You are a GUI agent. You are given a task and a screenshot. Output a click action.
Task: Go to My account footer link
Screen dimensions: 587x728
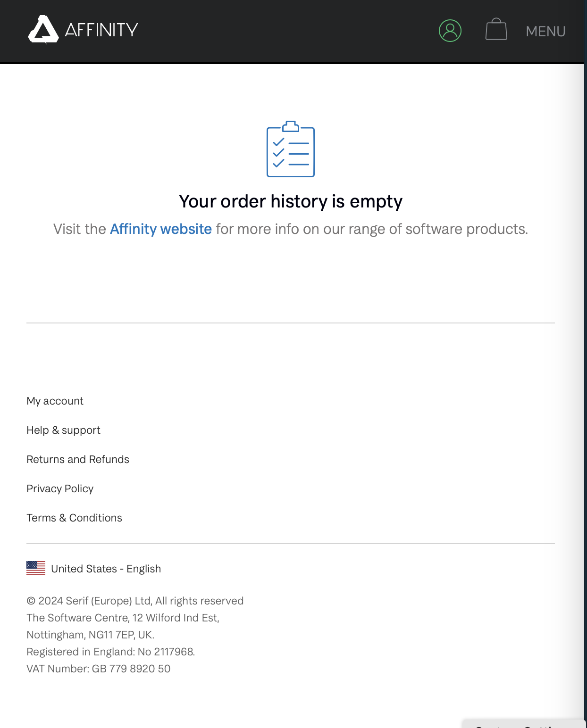[x=55, y=401]
